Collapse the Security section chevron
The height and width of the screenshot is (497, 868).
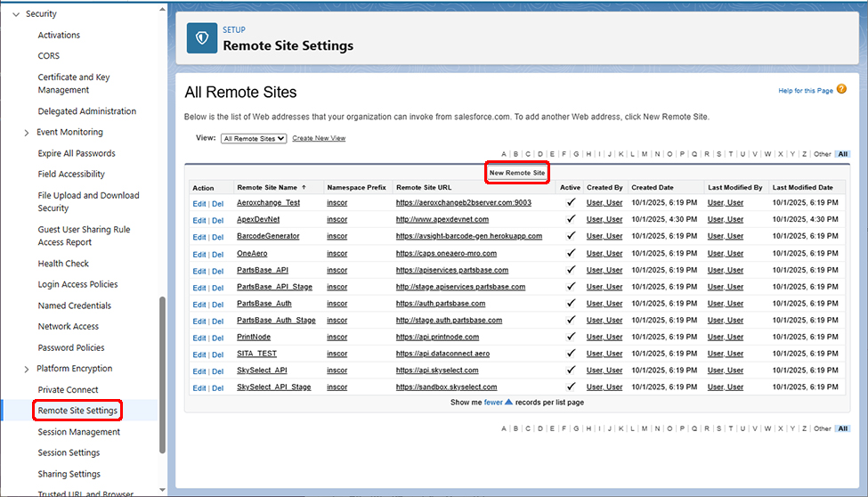pos(16,14)
